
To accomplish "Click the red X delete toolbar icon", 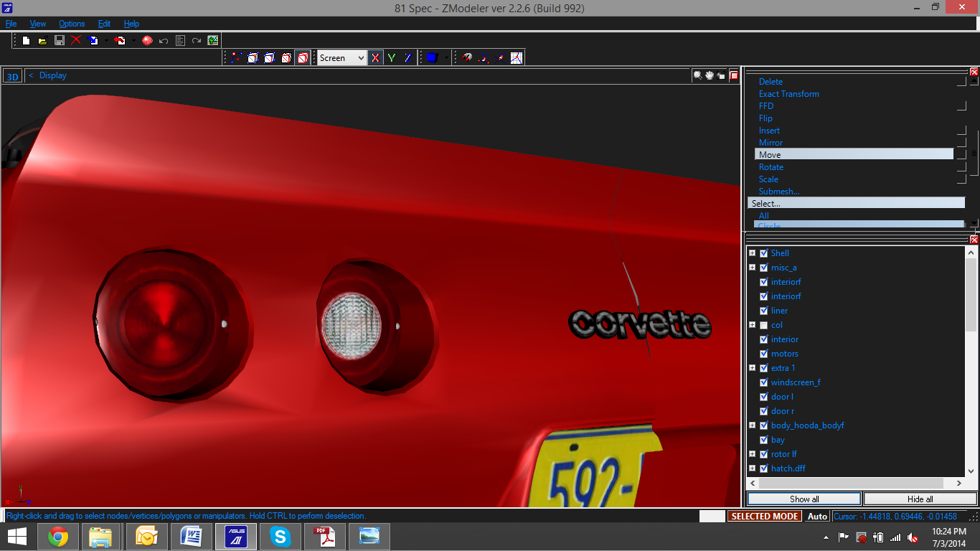I will 76,40.
